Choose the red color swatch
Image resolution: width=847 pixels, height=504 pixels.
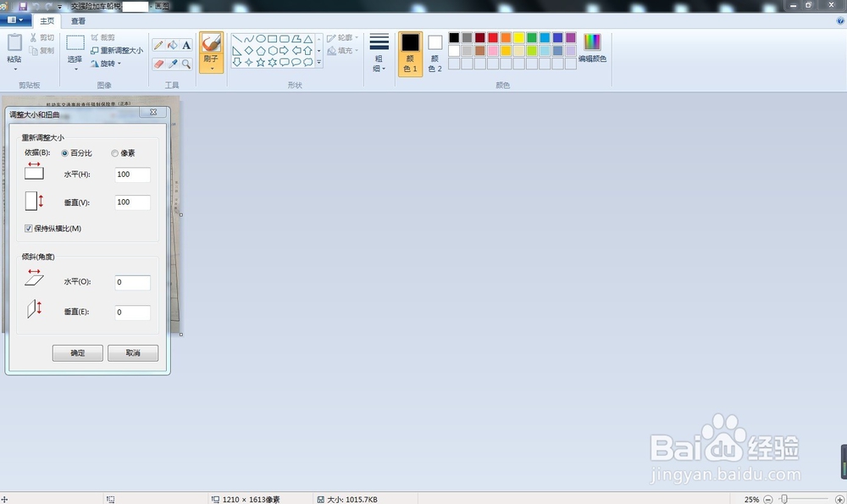point(493,37)
